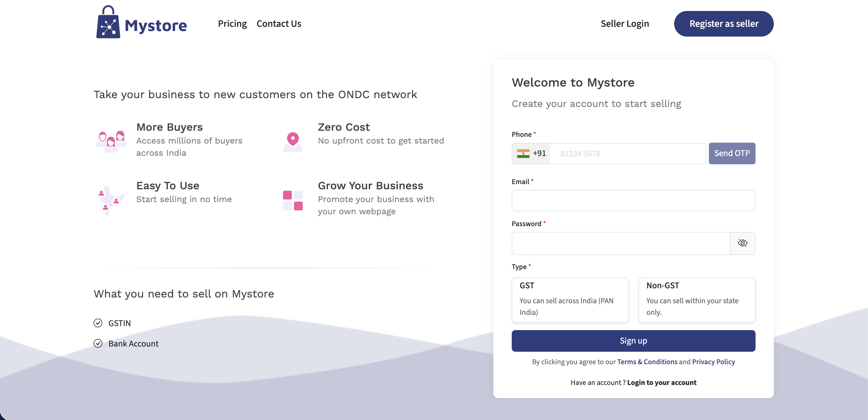868x420 pixels.
Task: Open the +91 country code selector
Action: (x=539, y=153)
